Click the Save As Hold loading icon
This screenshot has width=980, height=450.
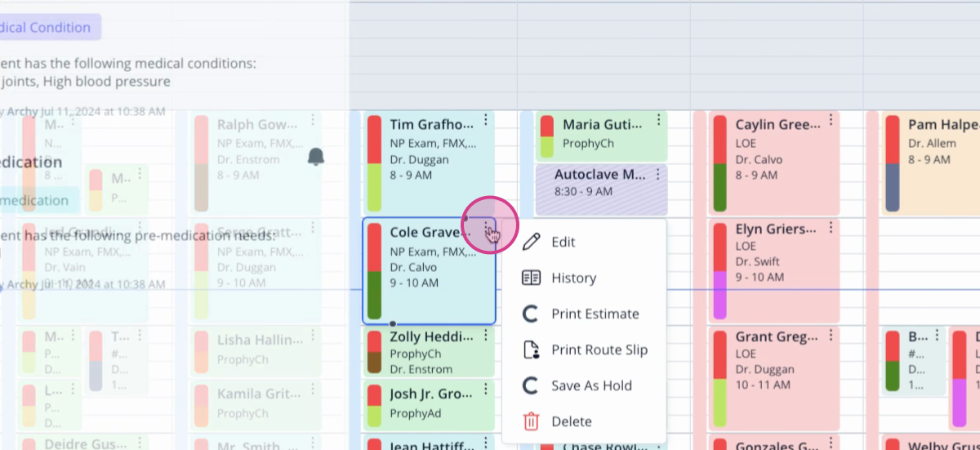(x=531, y=385)
